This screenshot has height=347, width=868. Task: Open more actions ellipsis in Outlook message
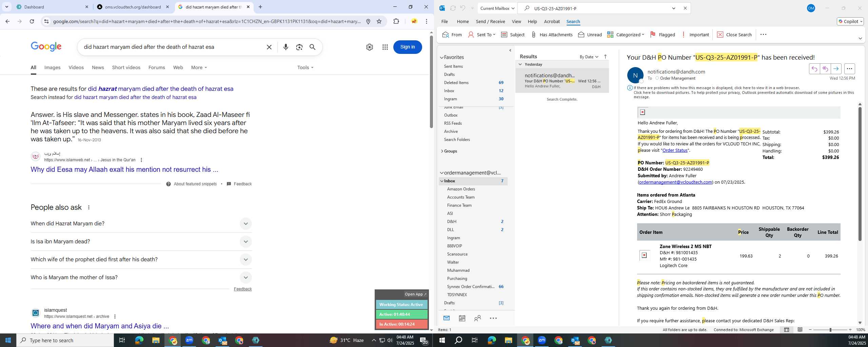(x=849, y=69)
